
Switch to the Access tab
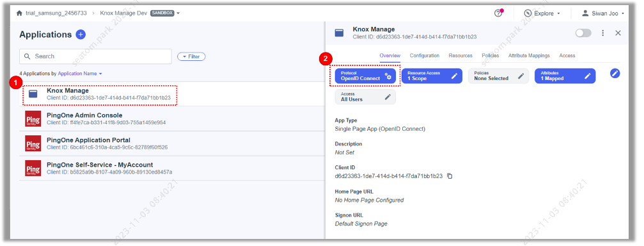[567, 56]
